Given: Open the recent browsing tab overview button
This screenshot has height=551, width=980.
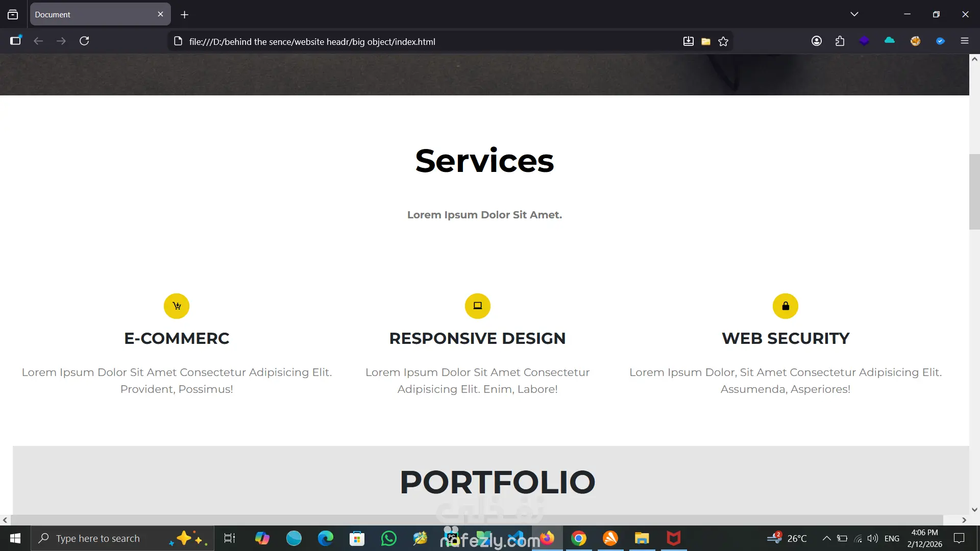Looking at the screenshot, I should tap(13, 14).
